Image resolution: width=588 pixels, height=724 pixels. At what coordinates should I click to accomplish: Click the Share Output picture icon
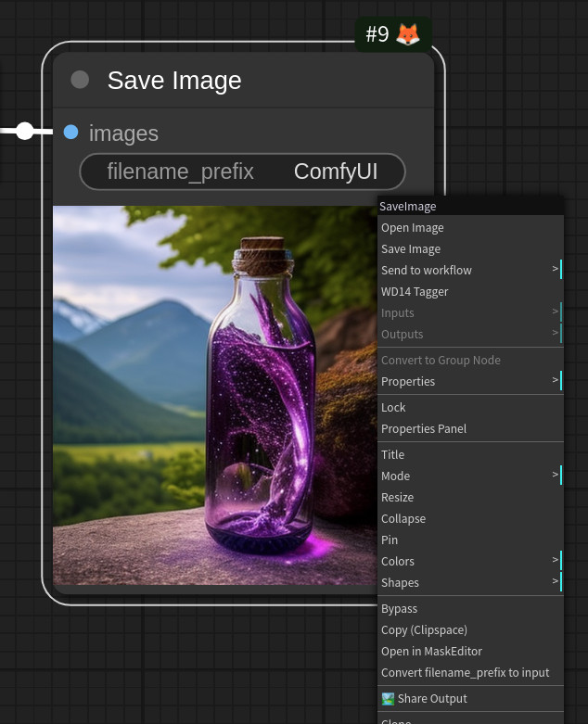coord(388,699)
